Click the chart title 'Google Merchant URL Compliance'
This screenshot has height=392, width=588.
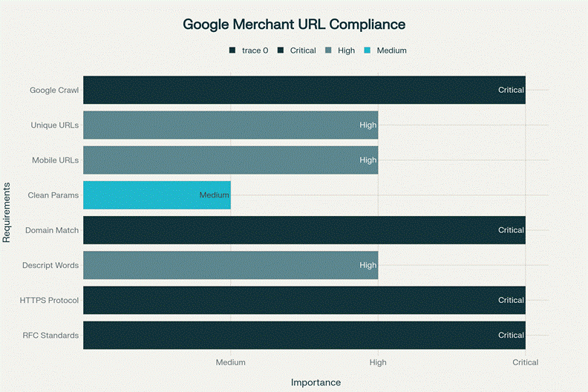294,24
